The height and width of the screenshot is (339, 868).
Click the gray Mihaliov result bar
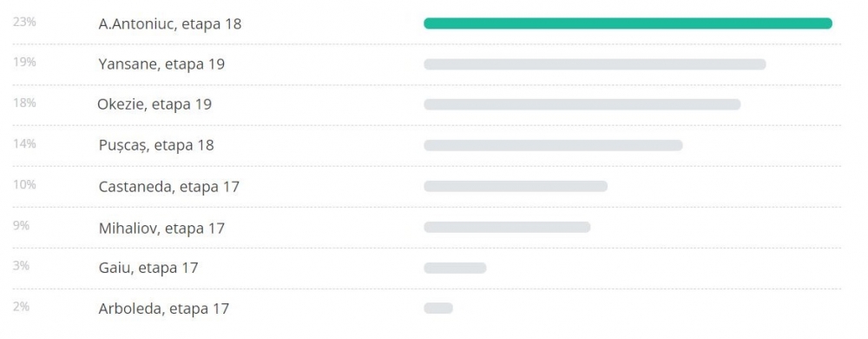507,227
